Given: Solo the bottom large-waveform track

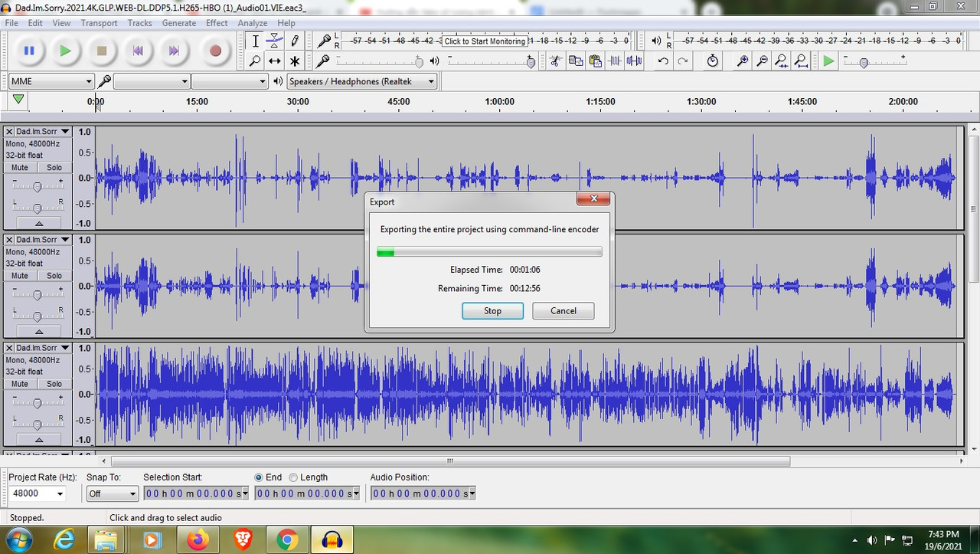Looking at the screenshot, I should click(x=54, y=383).
